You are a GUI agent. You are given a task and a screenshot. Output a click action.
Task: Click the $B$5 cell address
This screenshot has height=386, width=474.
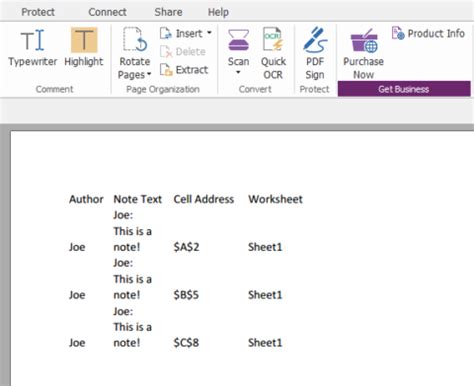click(x=186, y=295)
